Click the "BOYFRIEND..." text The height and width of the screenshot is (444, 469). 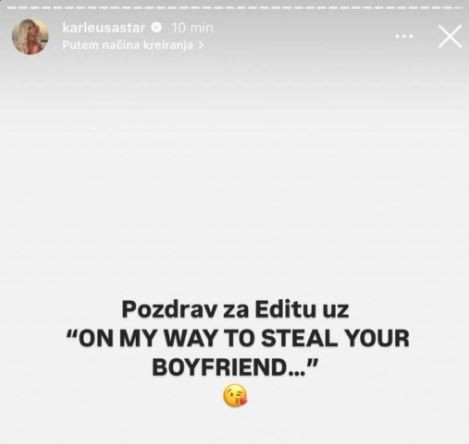tap(233, 367)
